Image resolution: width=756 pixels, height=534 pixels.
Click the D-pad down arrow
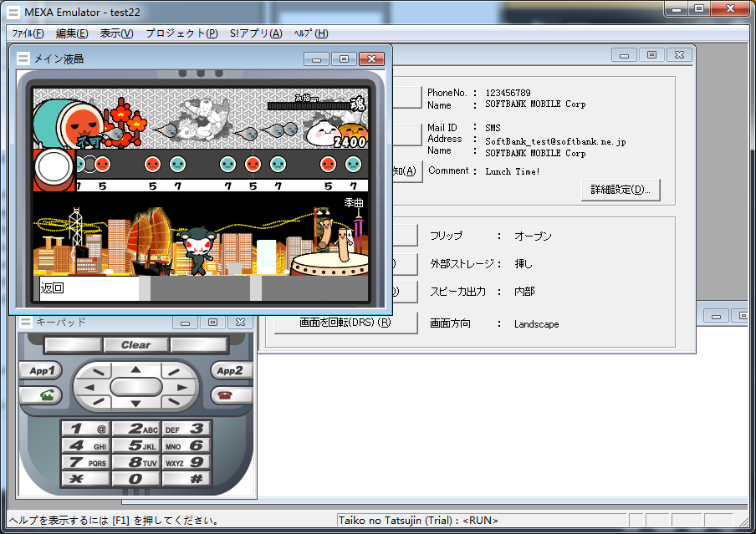pos(136,403)
